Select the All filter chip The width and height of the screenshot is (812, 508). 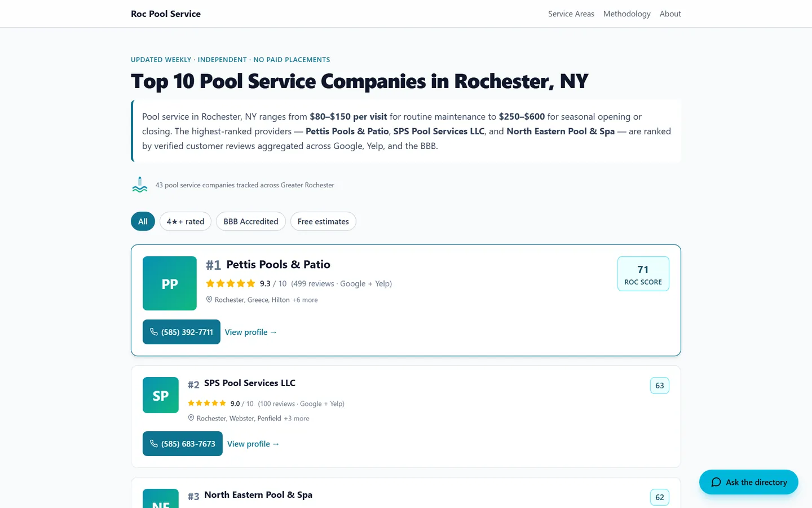pyautogui.click(x=143, y=221)
